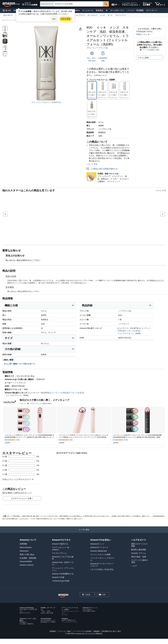
Task: Select the second product thumbnail image
Action: coord(5,35)
